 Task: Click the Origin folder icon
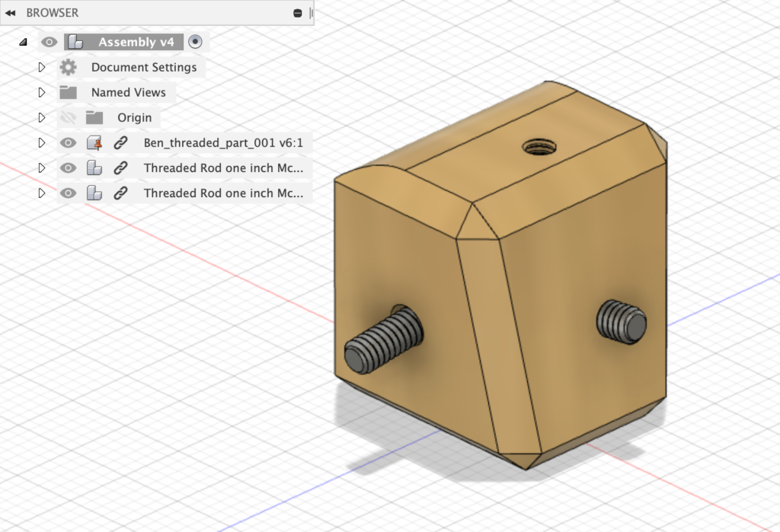[x=94, y=117]
